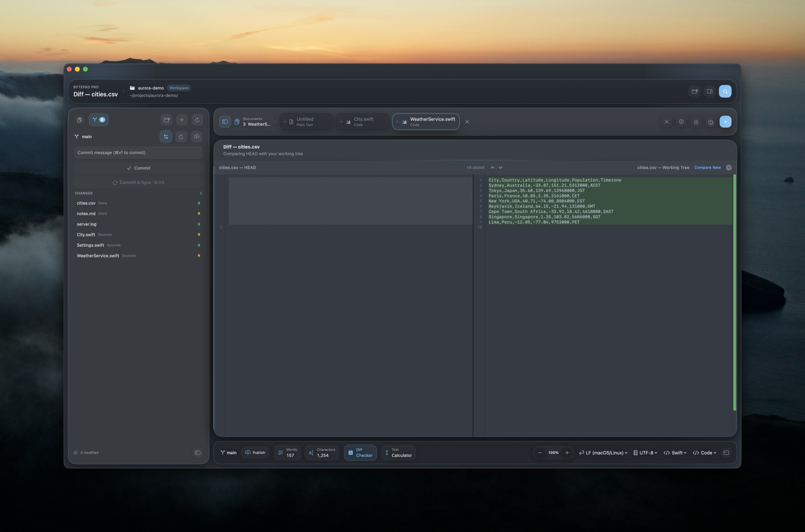The width and height of the screenshot is (805, 532).
Task: Open the Documents 3 list dropdown
Action: tap(253, 122)
